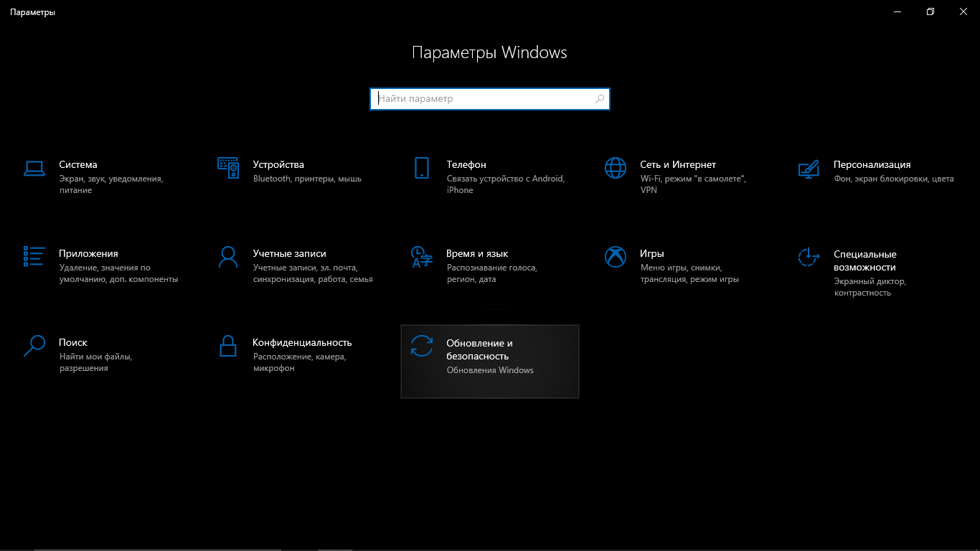
Task: Click the text 'Учетные записи, эл. почта'
Action: (x=305, y=268)
